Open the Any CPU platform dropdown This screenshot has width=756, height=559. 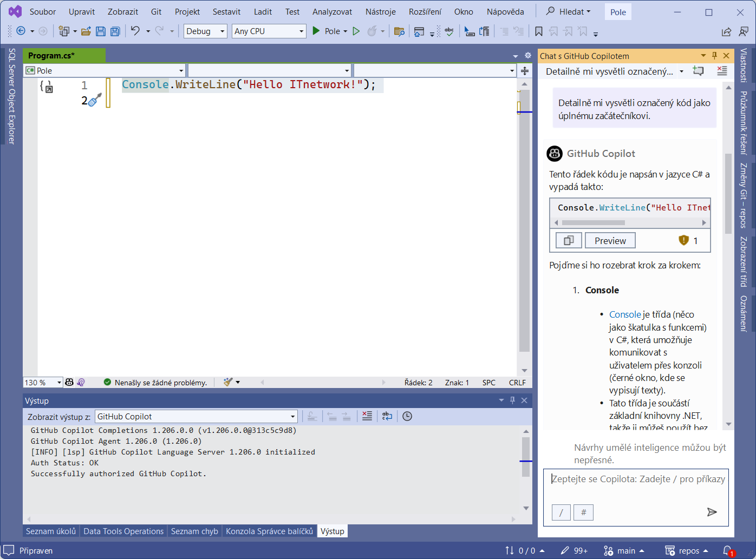click(x=269, y=31)
